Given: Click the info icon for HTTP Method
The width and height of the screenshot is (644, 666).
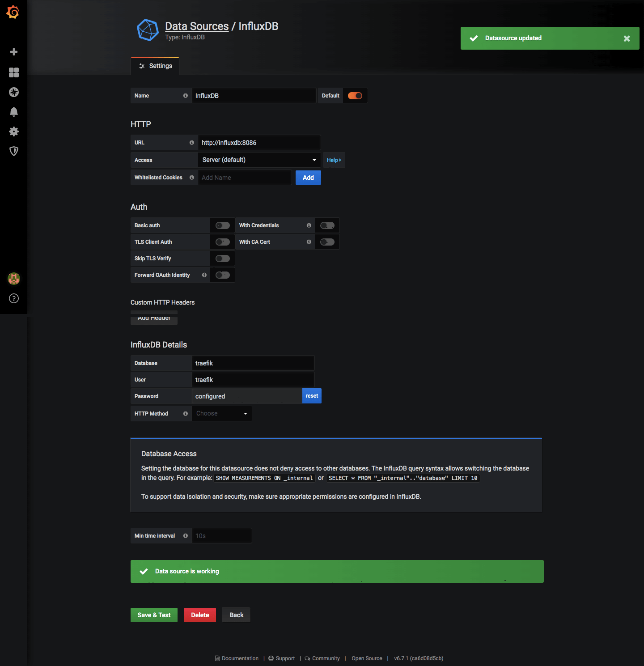Looking at the screenshot, I should (186, 414).
